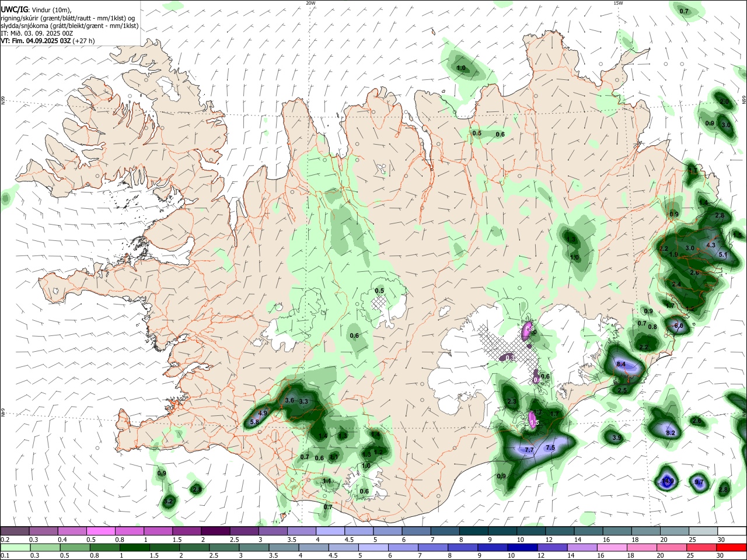Select the dark purple top-row swatch between 2 and 2.5

[x=215, y=531]
